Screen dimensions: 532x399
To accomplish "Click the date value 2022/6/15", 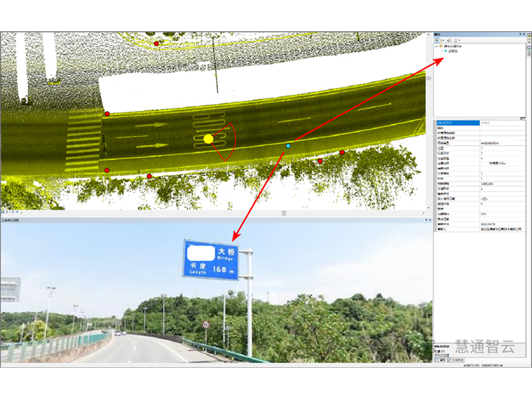I will tap(487, 224).
